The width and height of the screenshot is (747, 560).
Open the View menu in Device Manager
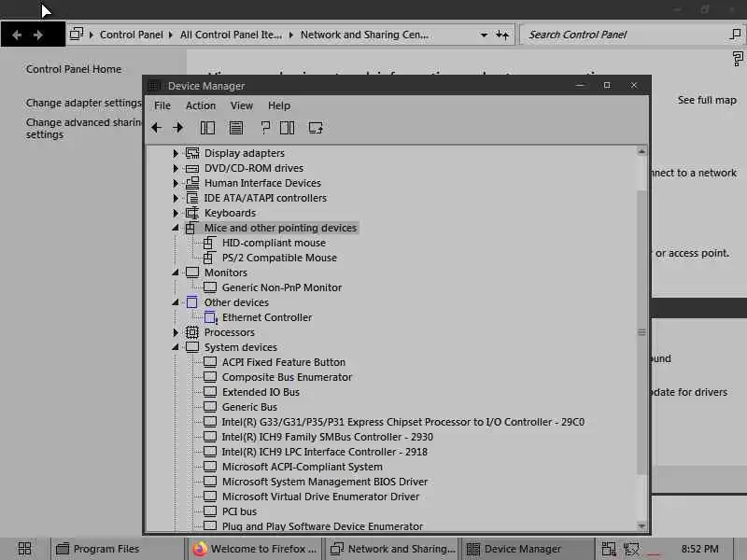242,105
